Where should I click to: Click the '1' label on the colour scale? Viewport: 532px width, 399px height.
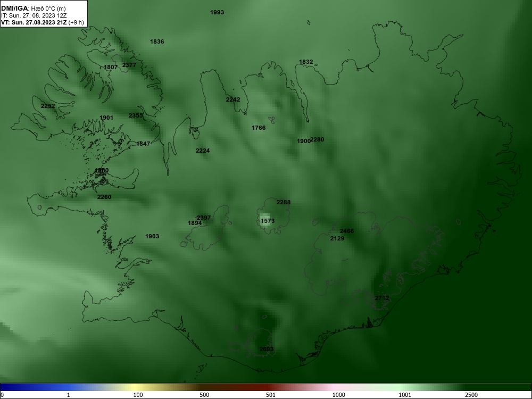(x=69, y=395)
